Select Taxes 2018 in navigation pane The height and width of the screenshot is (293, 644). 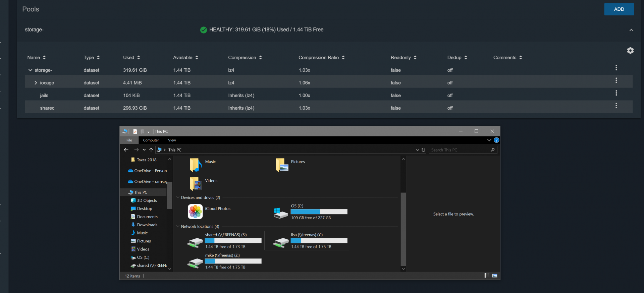tap(147, 160)
